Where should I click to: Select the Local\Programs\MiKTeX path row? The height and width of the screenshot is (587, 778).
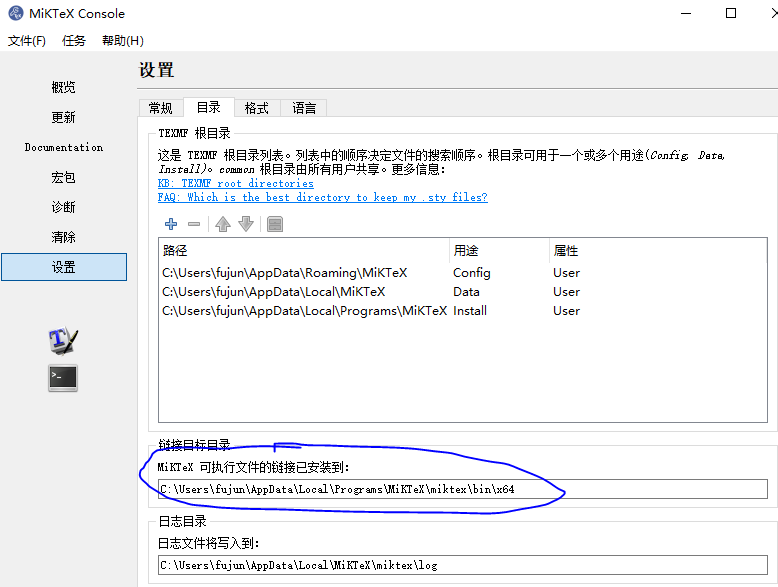(304, 311)
